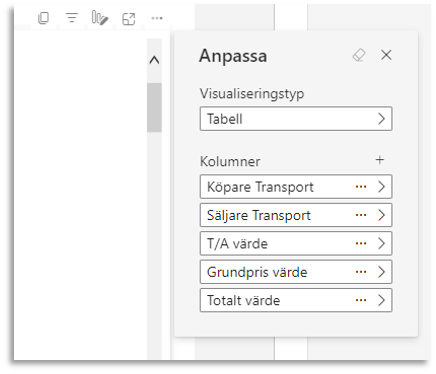Select the Grundpris värde column field
This screenshot has width=436, height=374.
296,272
